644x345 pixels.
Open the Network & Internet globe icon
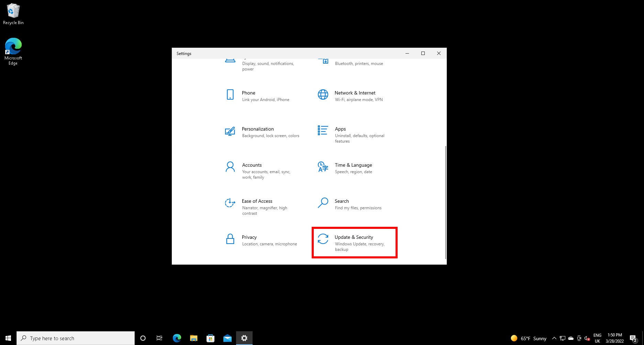tap(323, 94)
